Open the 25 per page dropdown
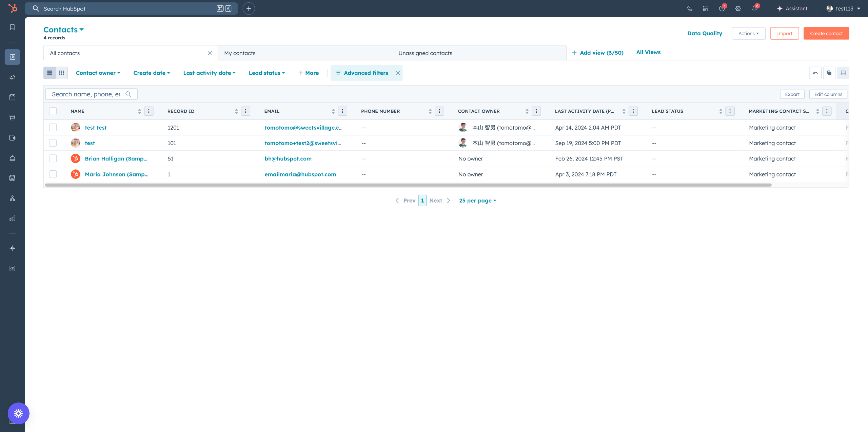This screenshot has height=432, width=868. pyautogui.click(x=477, y=201)
